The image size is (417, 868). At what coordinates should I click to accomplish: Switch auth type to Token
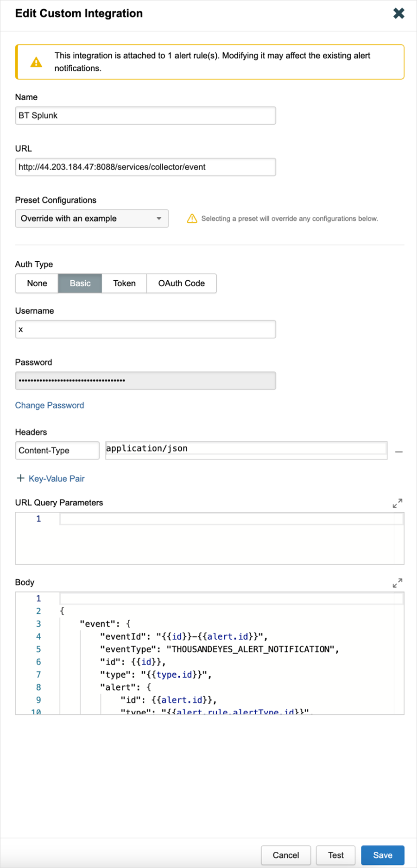[x=124, y=283]
